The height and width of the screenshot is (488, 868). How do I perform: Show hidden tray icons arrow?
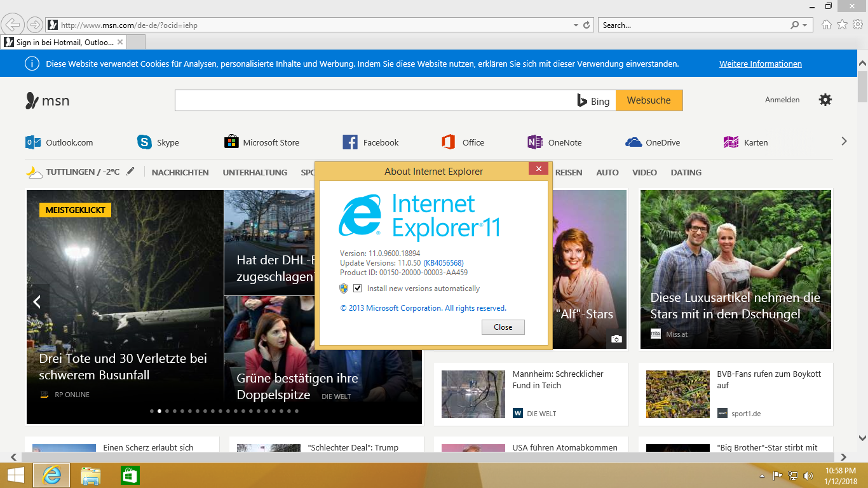click(763, 475)
